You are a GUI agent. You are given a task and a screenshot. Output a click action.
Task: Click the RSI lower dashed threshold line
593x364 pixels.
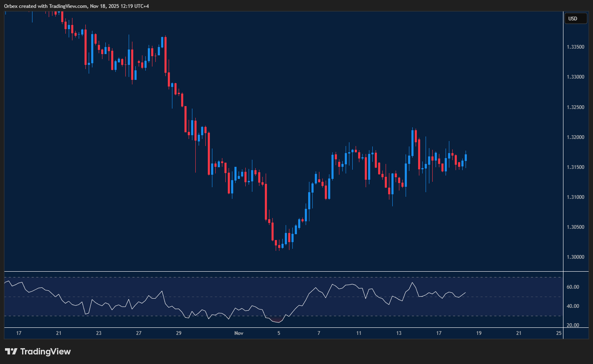point(292,315)
